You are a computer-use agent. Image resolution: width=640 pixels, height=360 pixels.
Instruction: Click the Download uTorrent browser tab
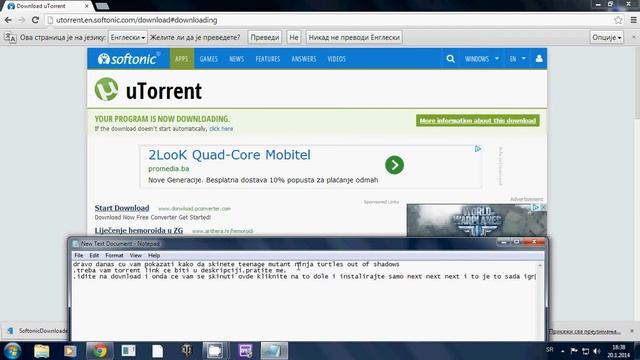tap(47, 6)
